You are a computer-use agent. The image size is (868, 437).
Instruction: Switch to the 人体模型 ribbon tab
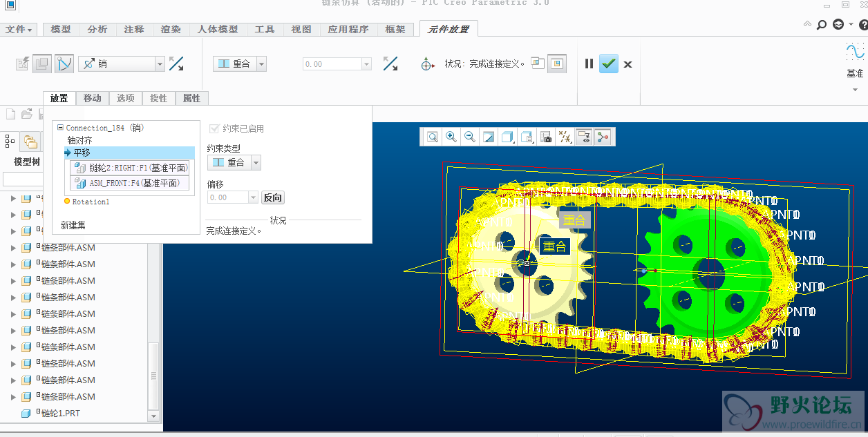click(218, 29)
